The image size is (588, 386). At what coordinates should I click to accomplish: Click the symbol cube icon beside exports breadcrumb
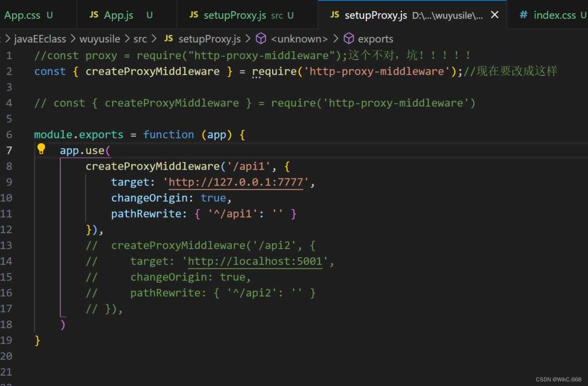(x=349, y=38)
